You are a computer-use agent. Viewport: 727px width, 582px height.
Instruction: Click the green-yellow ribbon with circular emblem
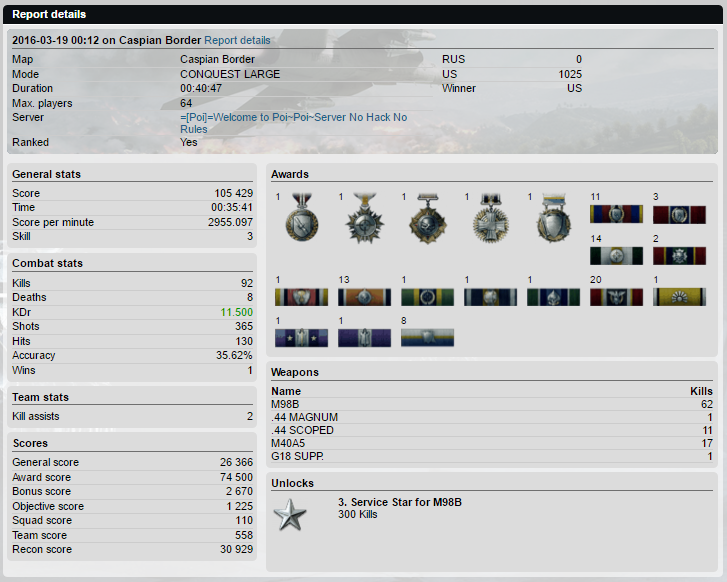click(x=427, y=297)
